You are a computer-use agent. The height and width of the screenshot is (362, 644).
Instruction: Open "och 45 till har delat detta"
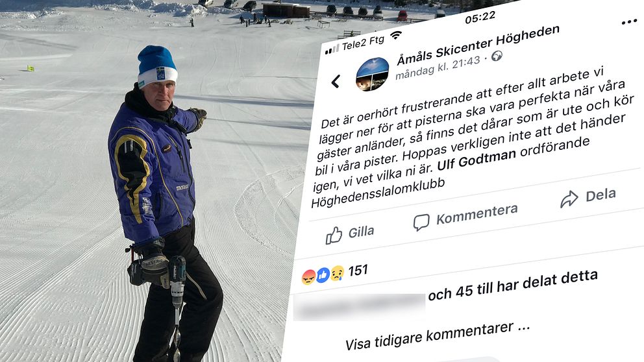[x=513, y=285]
